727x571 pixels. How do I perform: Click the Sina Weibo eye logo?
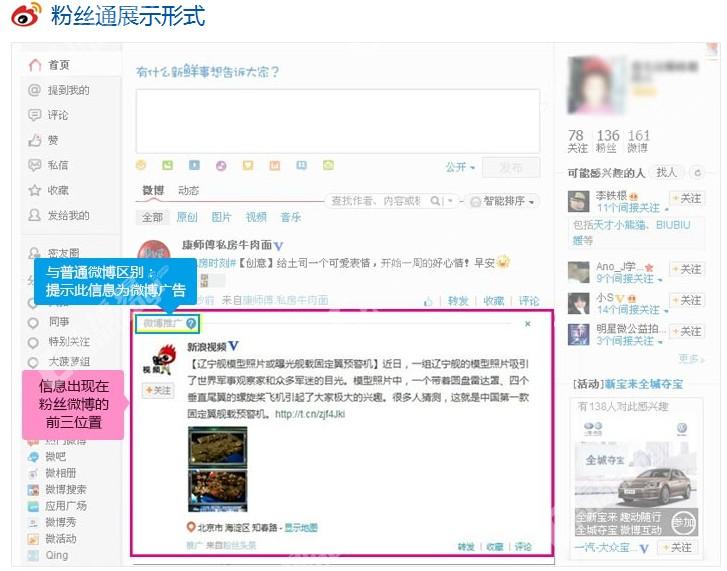pos(26,15)
